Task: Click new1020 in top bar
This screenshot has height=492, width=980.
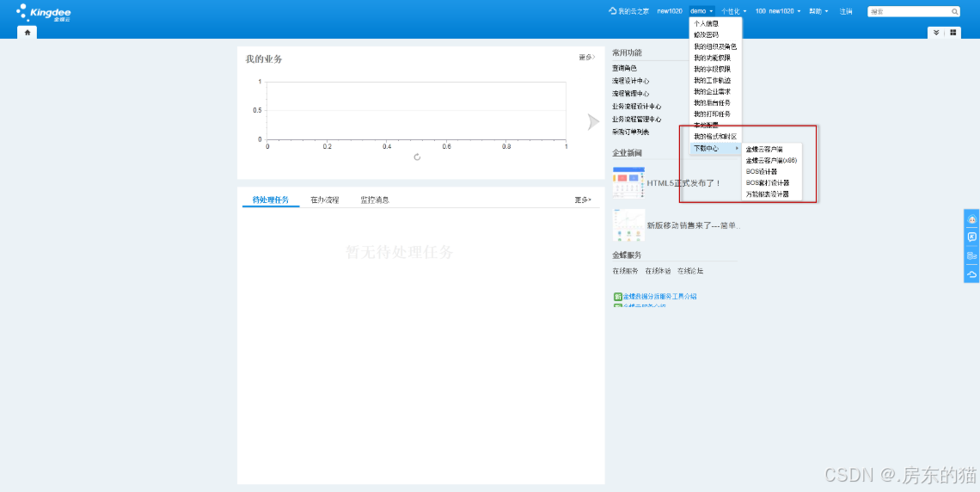Action: [670, 11]
